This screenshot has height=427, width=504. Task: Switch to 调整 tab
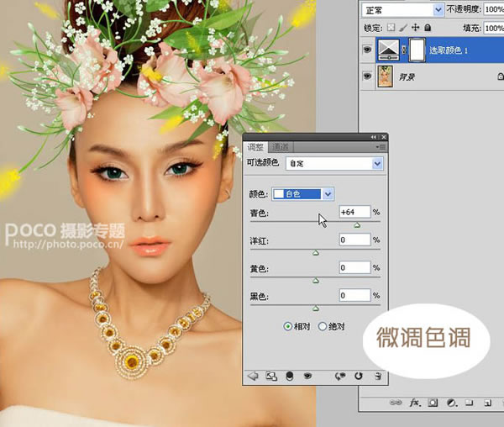pyautogui.click(x=255, y=147)
